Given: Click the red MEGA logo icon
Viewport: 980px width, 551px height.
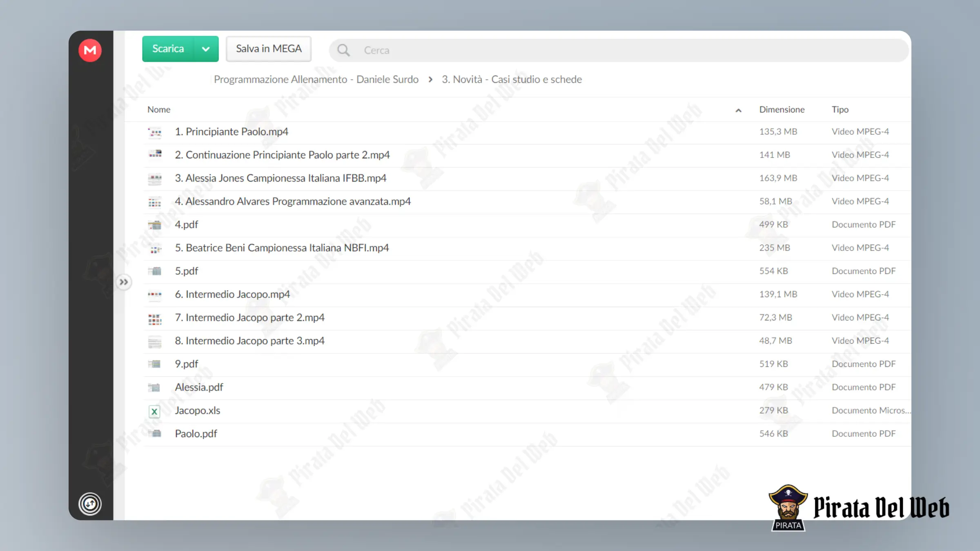Looking at the screenshot, I should point(90,50).
